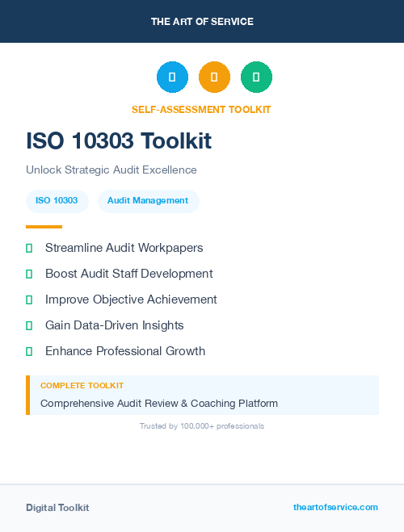Select the ISO 10303 tag pill
Screen dimensions: 404x532
coord(57,201)
